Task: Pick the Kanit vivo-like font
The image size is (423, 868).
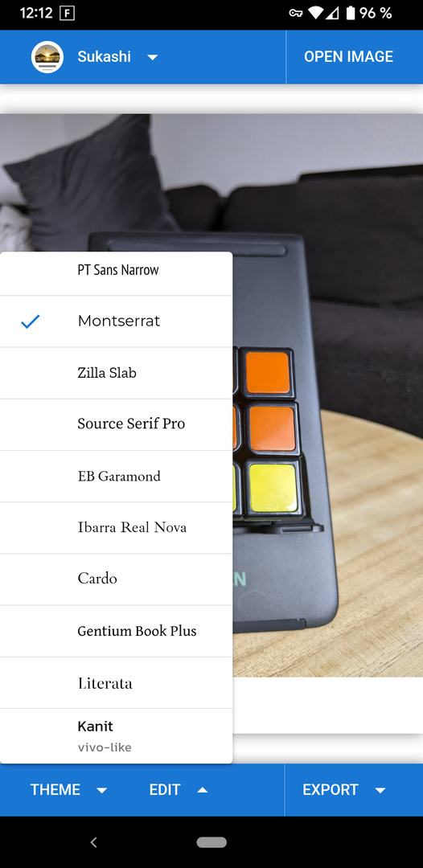Action: click(x=117, y=736)
